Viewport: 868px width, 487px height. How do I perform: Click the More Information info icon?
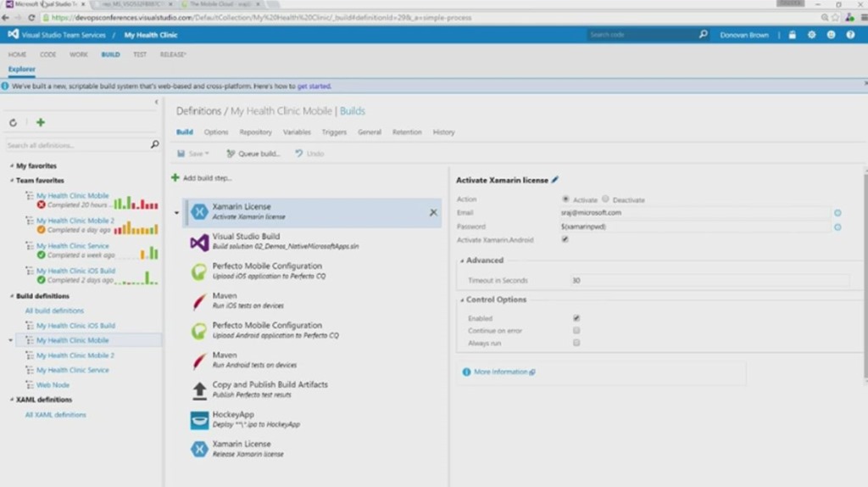pyautogui.click(x=466, y=372)
